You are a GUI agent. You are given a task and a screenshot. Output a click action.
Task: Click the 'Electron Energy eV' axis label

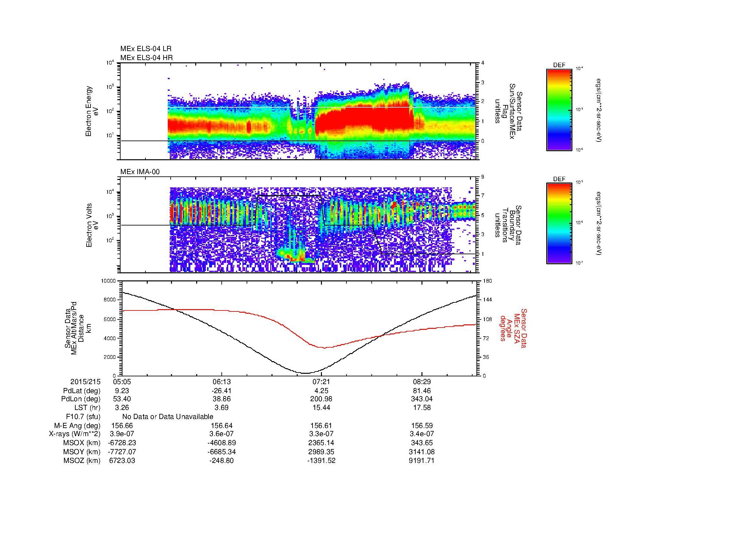tap(92, 111)
